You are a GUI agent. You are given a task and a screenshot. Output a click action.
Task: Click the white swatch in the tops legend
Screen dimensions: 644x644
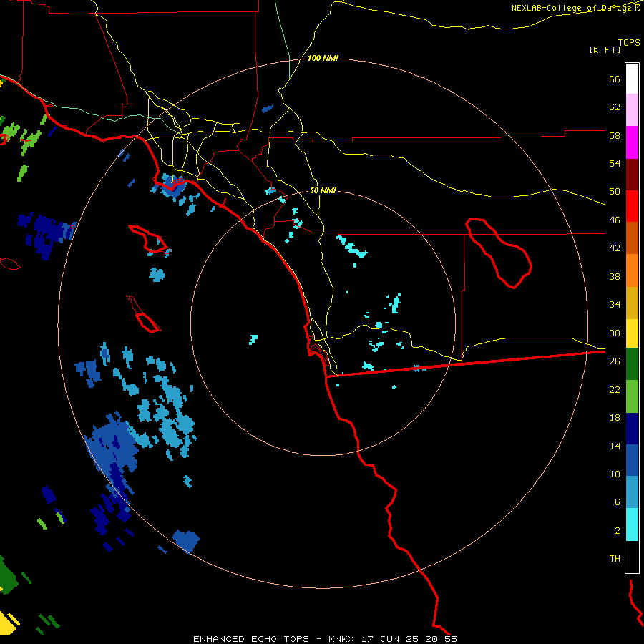point(632,79)
